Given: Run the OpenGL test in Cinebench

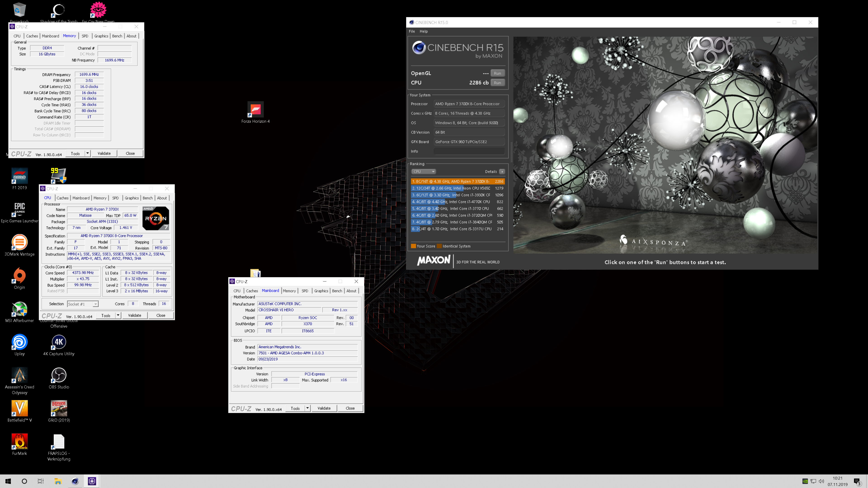Looking at the screenshot, I should [x=497, y=73].
